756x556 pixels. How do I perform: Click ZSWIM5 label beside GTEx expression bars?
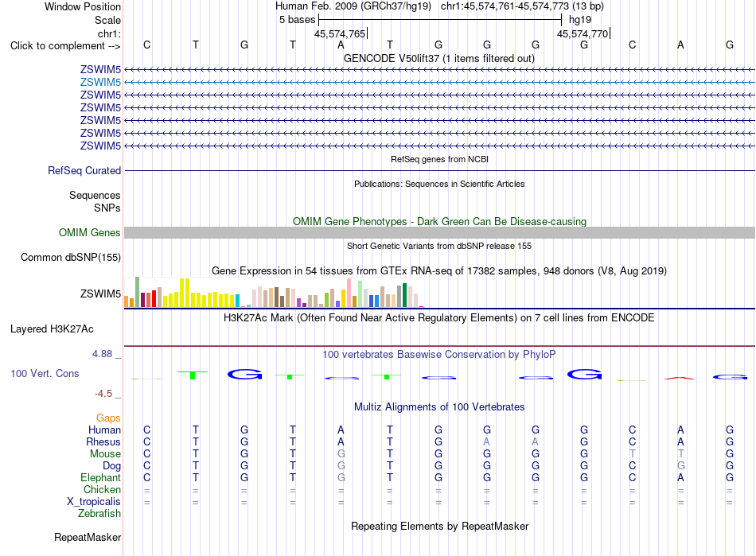(x=100, y=294)
